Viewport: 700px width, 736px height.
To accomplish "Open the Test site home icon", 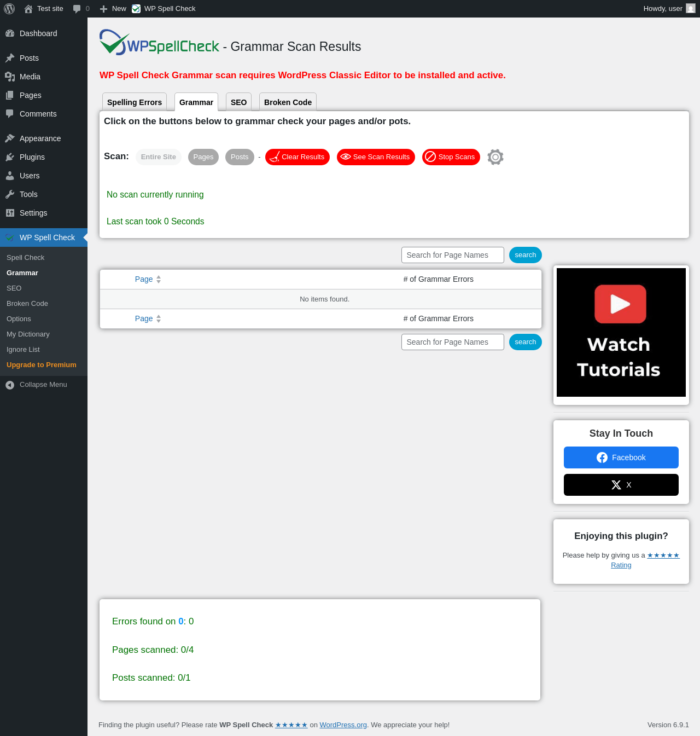I will [28, 9].
